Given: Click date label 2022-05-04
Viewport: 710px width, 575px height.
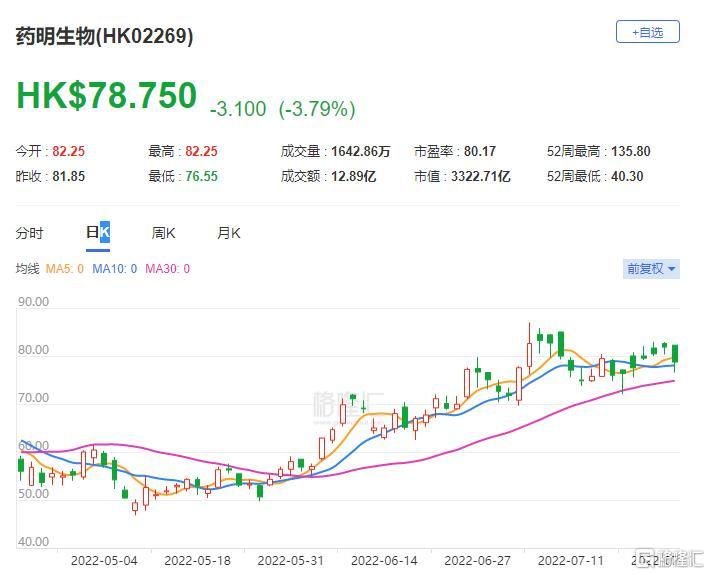Looking at the screenshot, I should click(104, 561).
